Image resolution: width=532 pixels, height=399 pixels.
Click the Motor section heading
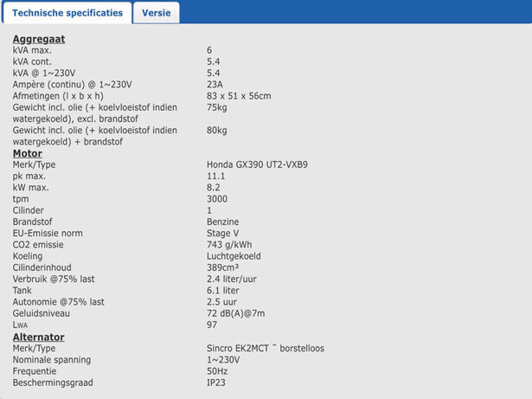coord(28,153)
